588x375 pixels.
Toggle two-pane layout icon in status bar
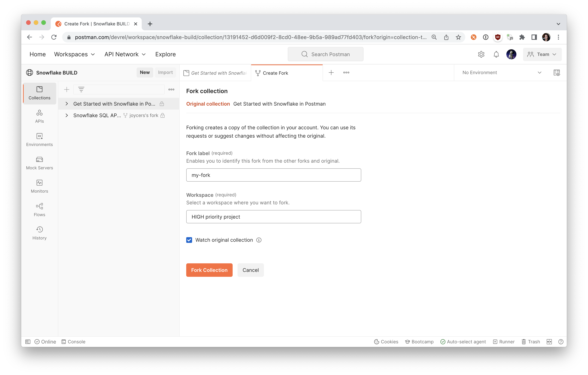tap(549, 341)
